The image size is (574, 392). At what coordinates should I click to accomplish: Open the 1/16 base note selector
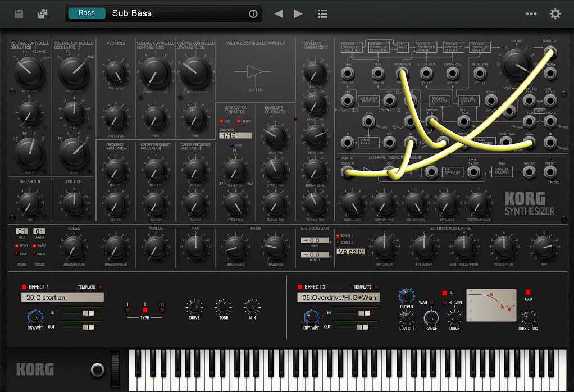pyautogui.click(x=235, y=135)
